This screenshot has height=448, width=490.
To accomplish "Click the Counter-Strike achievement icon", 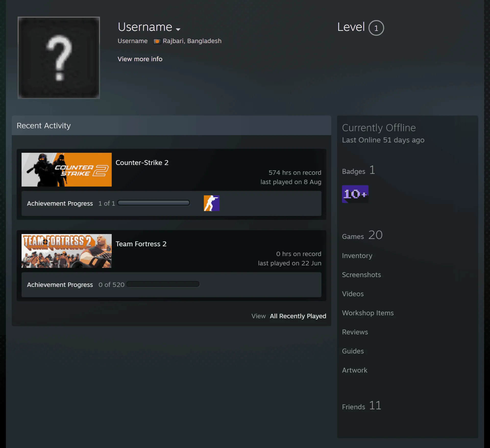I will (212, 203).
